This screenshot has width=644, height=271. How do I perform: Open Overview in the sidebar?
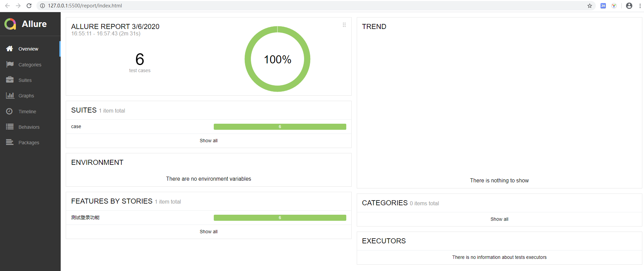30,49
